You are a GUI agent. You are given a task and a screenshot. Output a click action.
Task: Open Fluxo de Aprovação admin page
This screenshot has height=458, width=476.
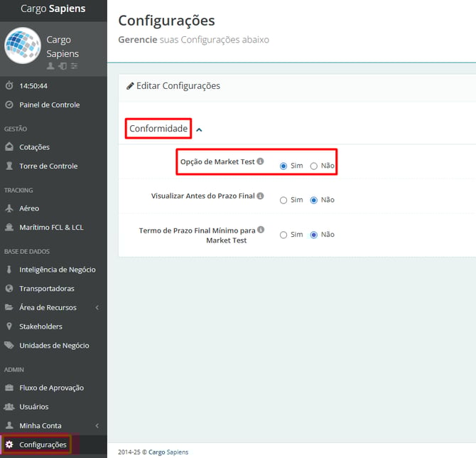(x=51, y=388)
